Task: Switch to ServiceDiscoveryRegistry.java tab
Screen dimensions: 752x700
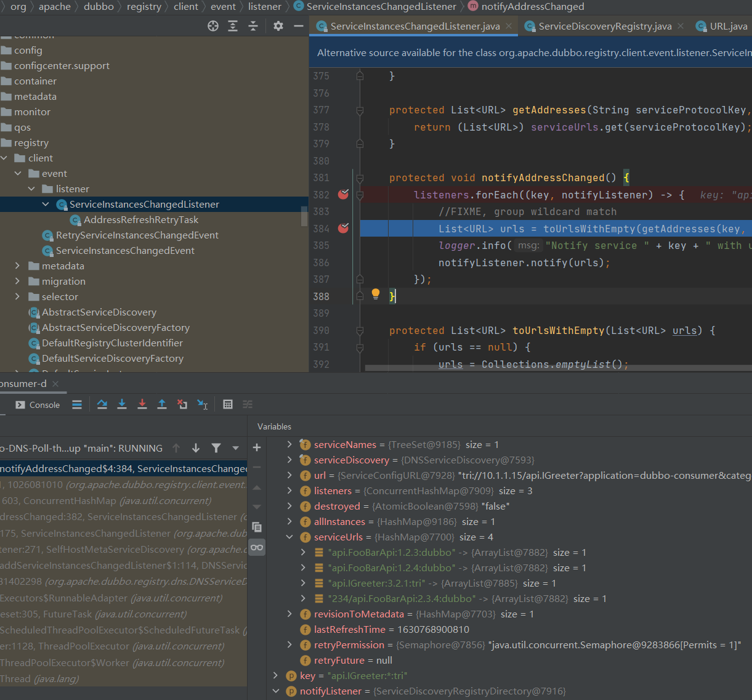Action: [x=604, y=26]
